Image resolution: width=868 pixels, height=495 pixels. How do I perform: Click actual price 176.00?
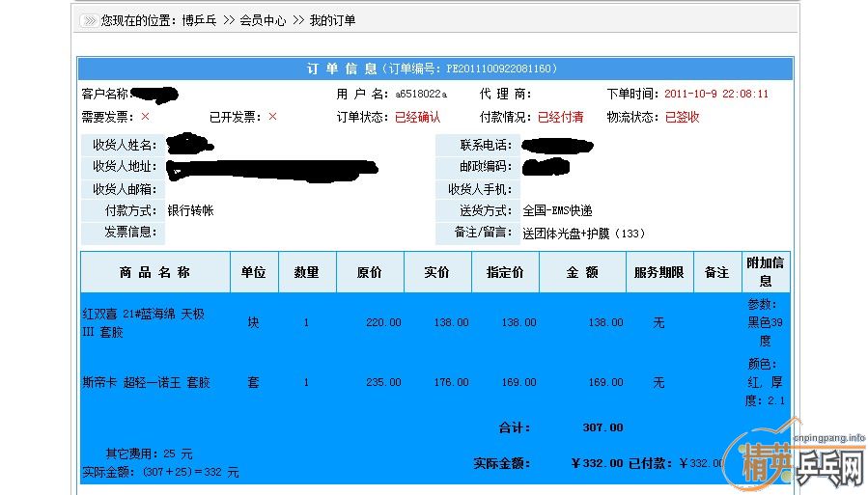click(x=451, y=382)
